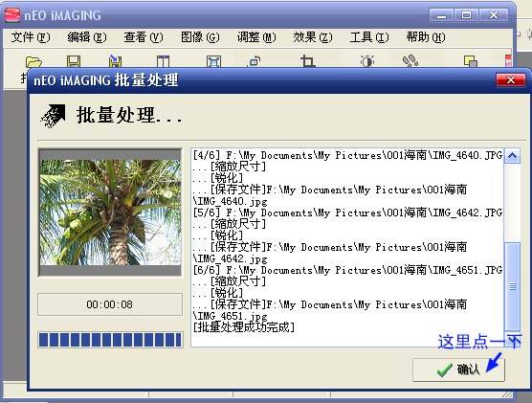Click the log scrollbar up arrow

512,156
